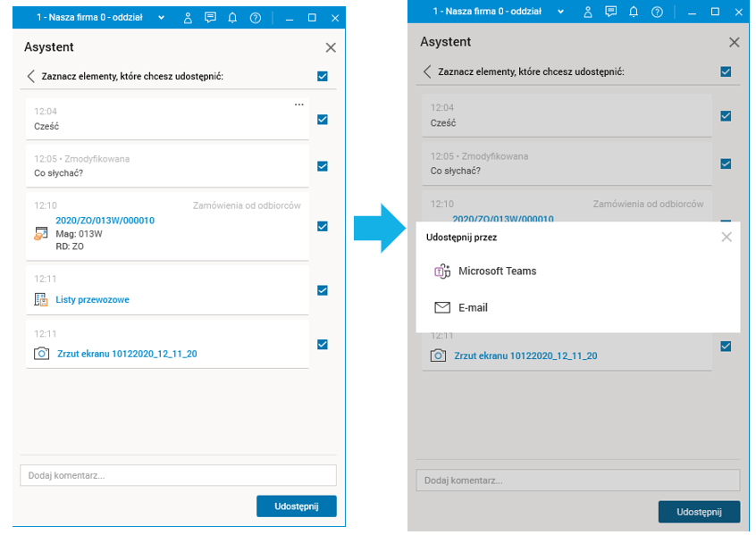The image size is (756, 535).
Task: Click Mag: 013W text in order card
Action: point(79,234)
